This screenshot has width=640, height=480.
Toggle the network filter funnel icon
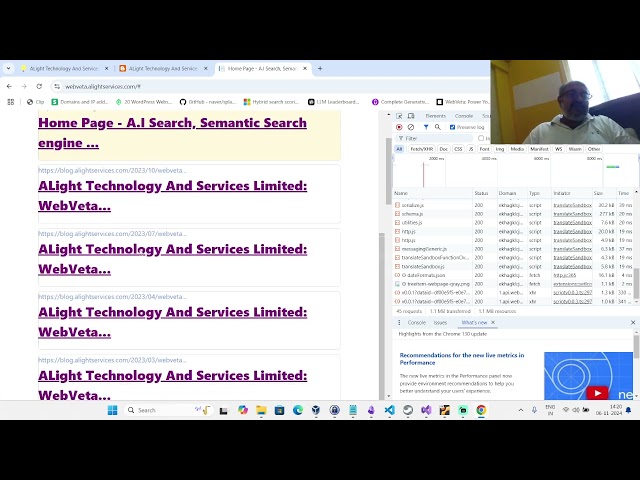click(x=426, y=127)
